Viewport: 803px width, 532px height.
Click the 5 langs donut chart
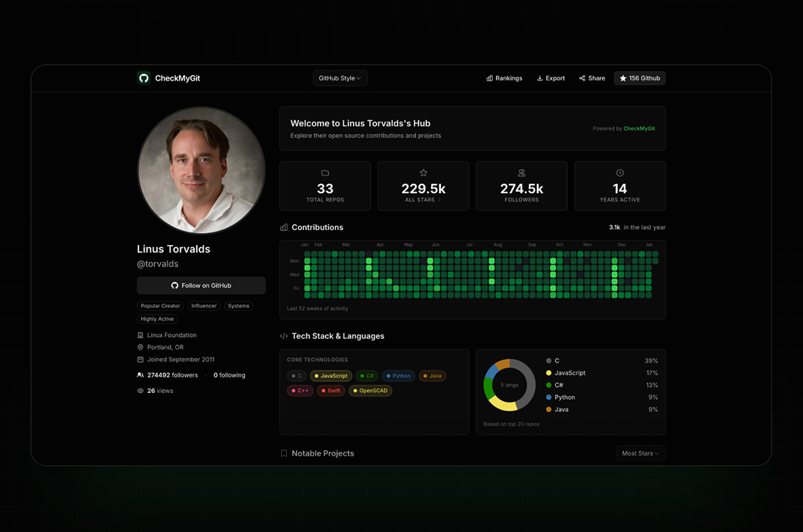(x=510, y=385)
